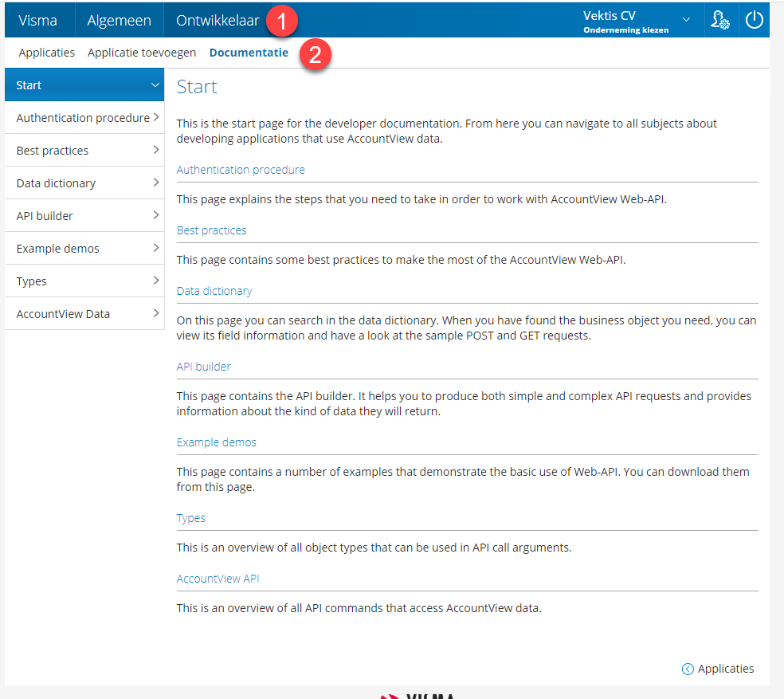Open the AccountView API link

[x=218, y=579]
